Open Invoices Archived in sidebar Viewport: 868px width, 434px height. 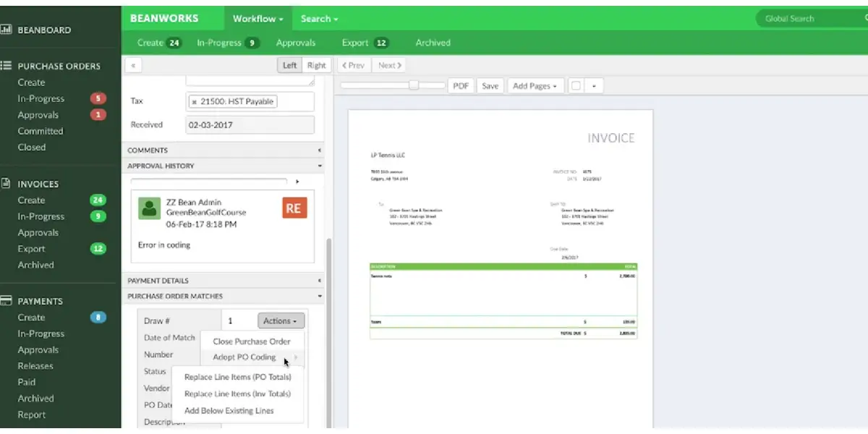tap(36, 265)
